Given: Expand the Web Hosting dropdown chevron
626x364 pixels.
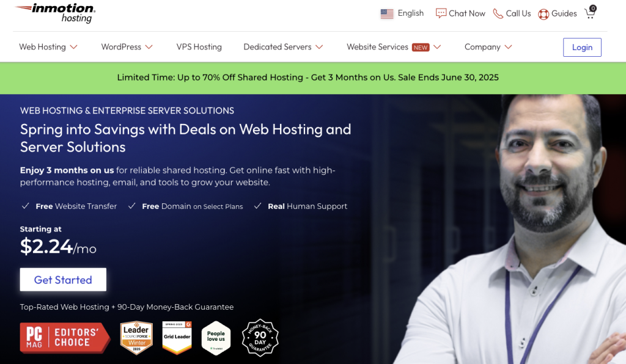Looking at the screenshot, I should [x=73, y=47].
